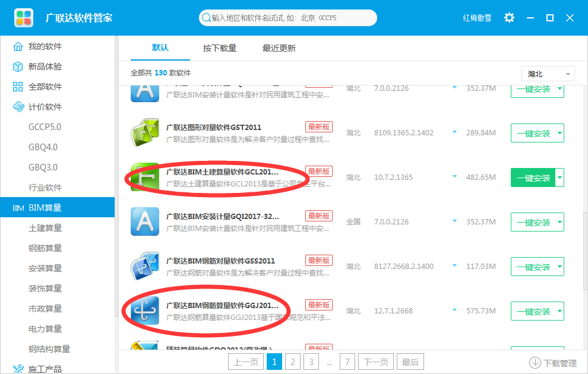Click the 计价软件 sidebar icon
The width and height of the screenshot is (588, 374).
(18, 107)
